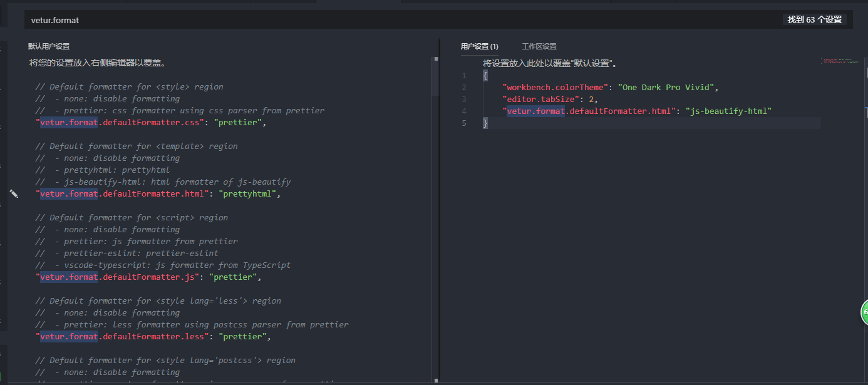The width and height of the screenshot is (868, 385).
Task: Select the 'One Dark Pro Vivid' theme value
Action: 668,87
